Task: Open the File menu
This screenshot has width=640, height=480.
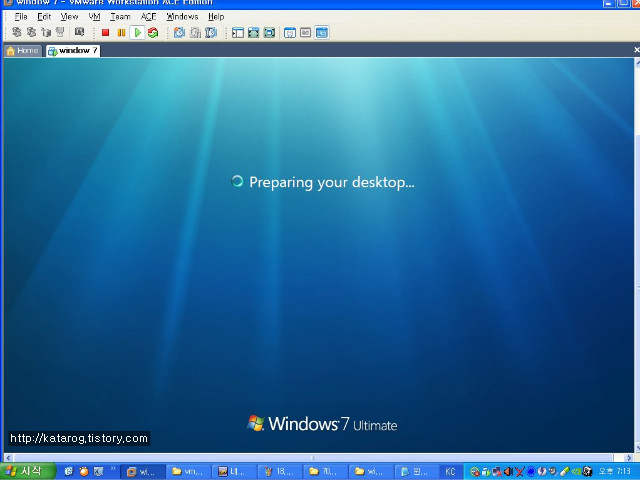Action: pyautogui.click(x=21, y=17)
